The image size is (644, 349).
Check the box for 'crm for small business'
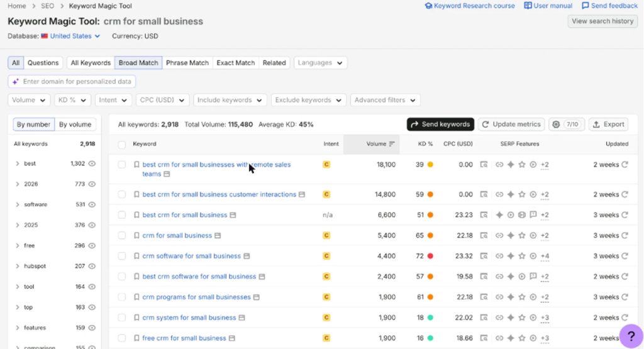click(x=121, y=235)
